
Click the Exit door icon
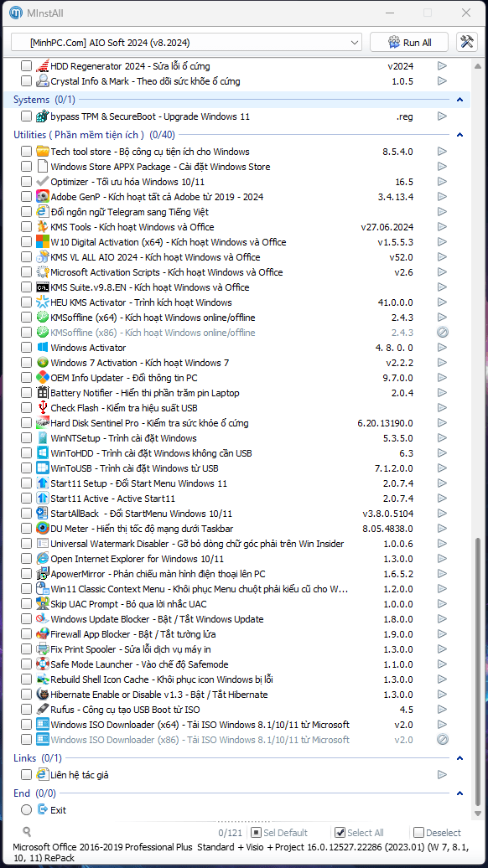click(x=43, y=810)
